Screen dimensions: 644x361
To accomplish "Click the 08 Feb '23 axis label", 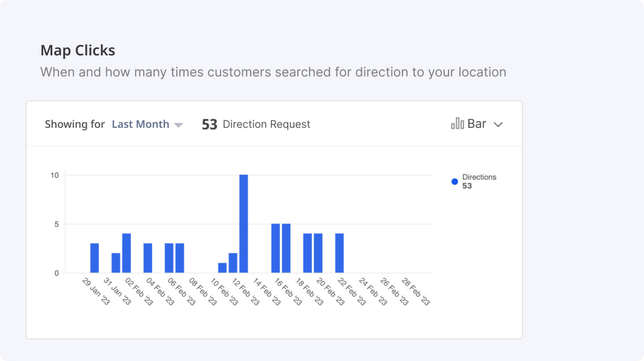I will pos(203,292).
